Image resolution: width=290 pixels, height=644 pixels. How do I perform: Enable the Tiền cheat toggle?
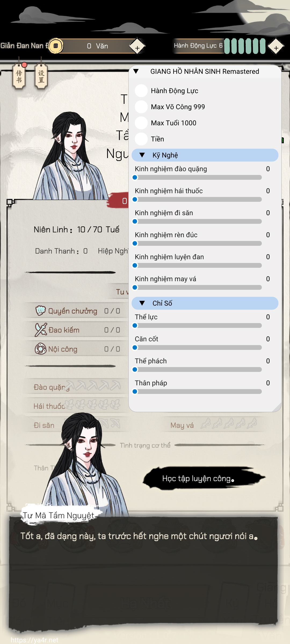coord(141,139)
